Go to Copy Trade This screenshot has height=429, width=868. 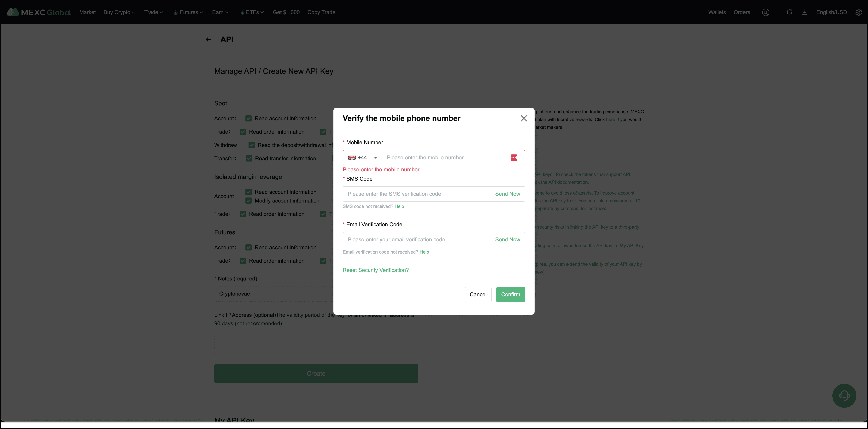pos(321,12)
